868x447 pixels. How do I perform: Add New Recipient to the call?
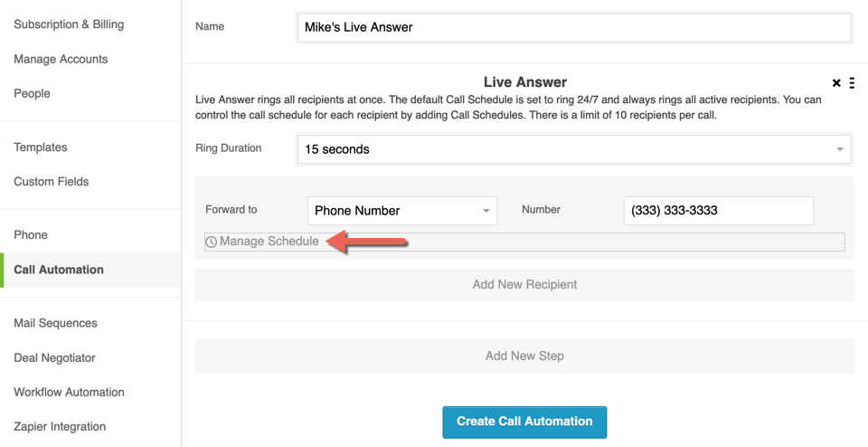(x=524, y=285)
